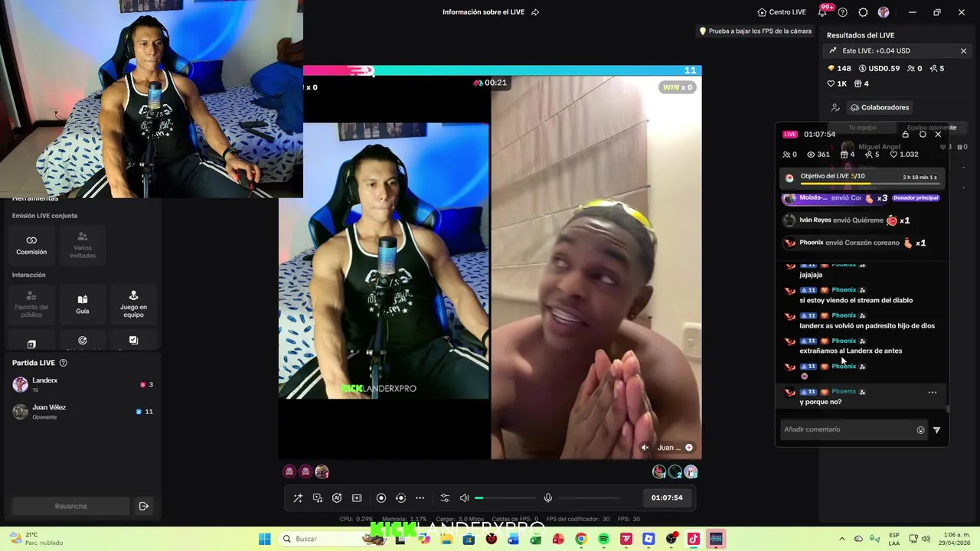Toggle the lock icon on chat overlay
Image resolution: width=980 pixels, height=551 pixels.
[905, 134]
